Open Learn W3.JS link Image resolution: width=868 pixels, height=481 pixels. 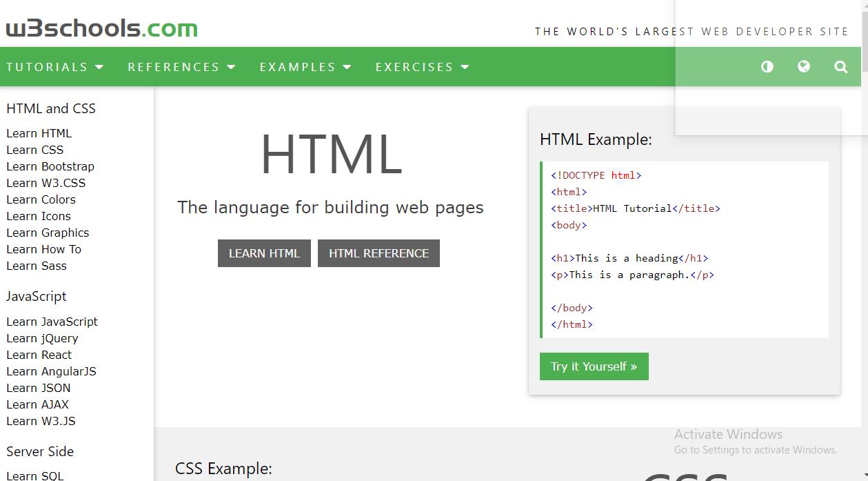41,421
